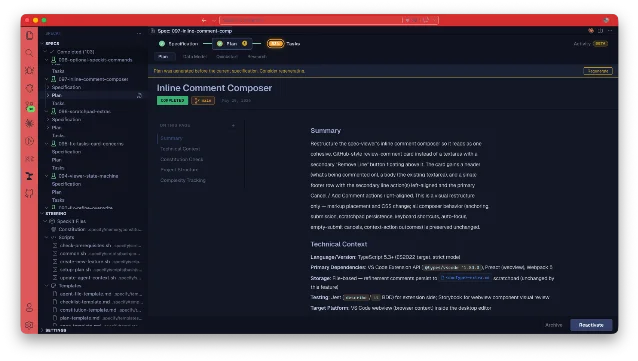Select the Plan sub-tab

(x=164, y=57)
